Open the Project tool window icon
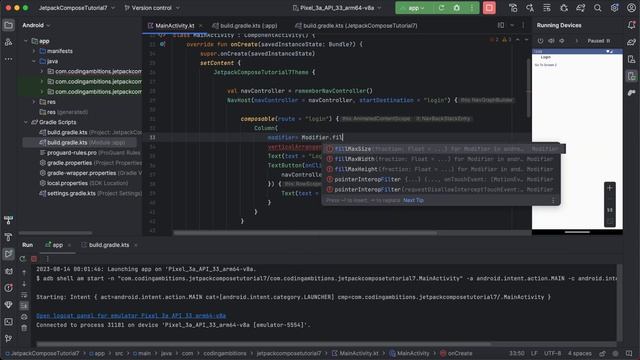The width and height of the screenshot is (640, 360). 8,25
